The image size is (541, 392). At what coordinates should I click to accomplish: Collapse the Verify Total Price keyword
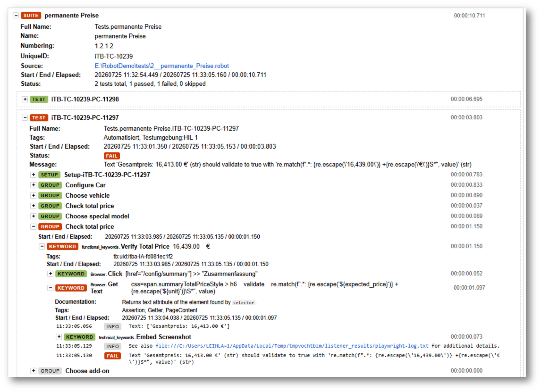[42, 246]
